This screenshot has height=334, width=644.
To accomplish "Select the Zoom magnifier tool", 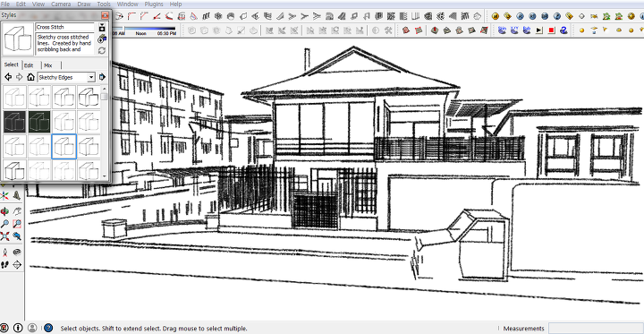I will click(5, 224).
